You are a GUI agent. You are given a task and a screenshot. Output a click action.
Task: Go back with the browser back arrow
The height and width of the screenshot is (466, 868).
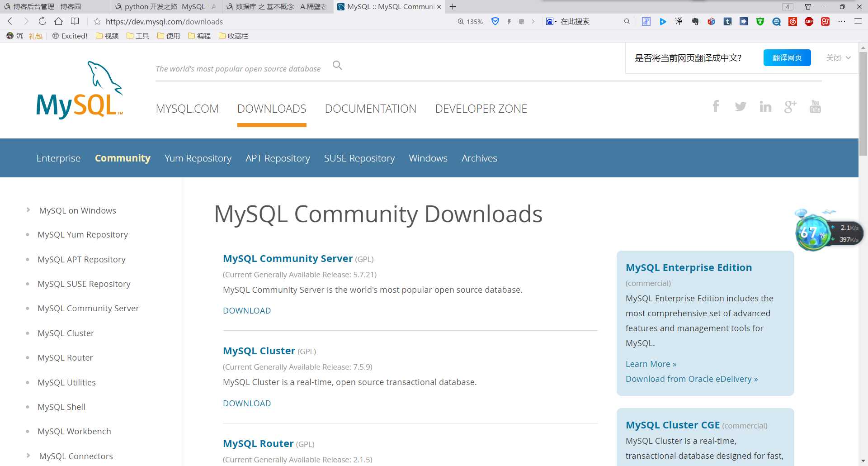10,21
